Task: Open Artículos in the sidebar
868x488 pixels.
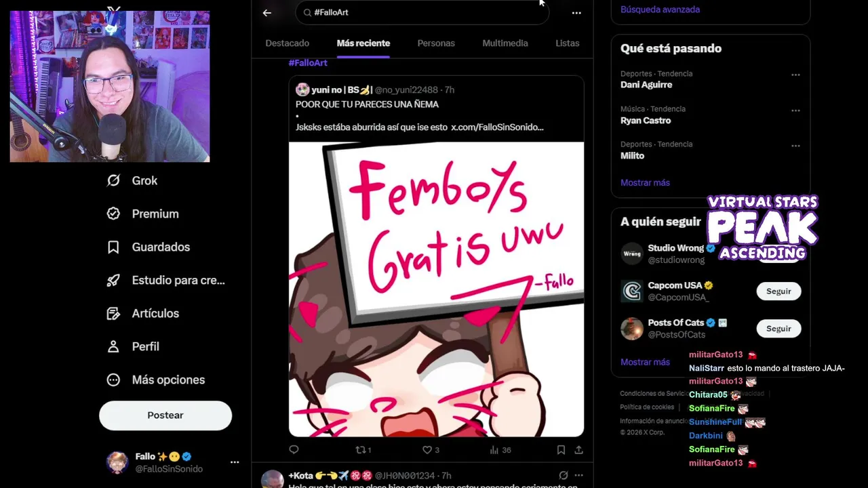Action: 143,313
